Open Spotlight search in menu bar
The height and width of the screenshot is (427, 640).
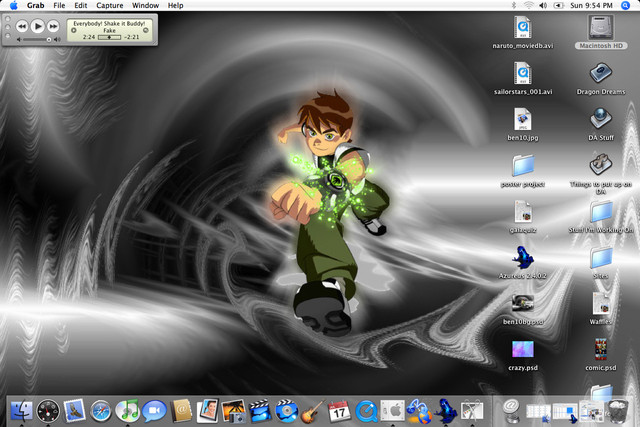[625, 5]
